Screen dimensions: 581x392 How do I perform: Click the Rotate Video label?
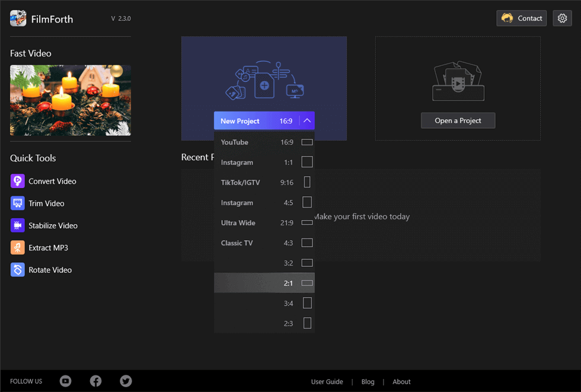click(50, 270)
